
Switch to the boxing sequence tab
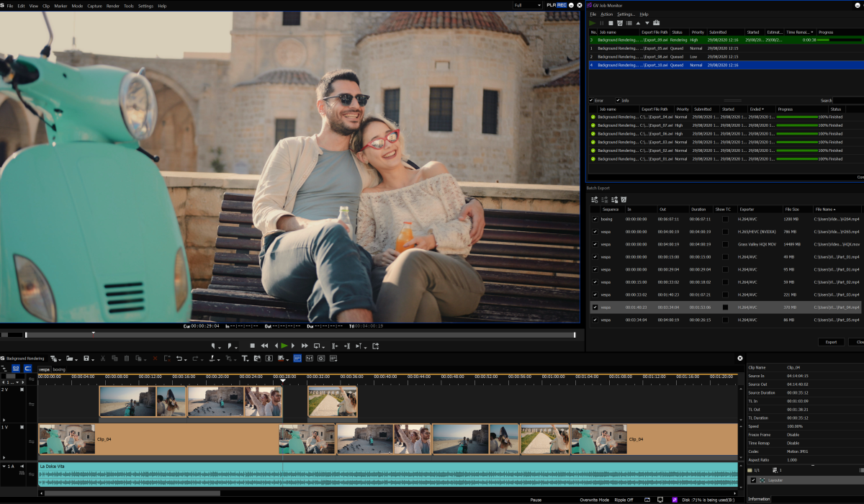point(59,369)
